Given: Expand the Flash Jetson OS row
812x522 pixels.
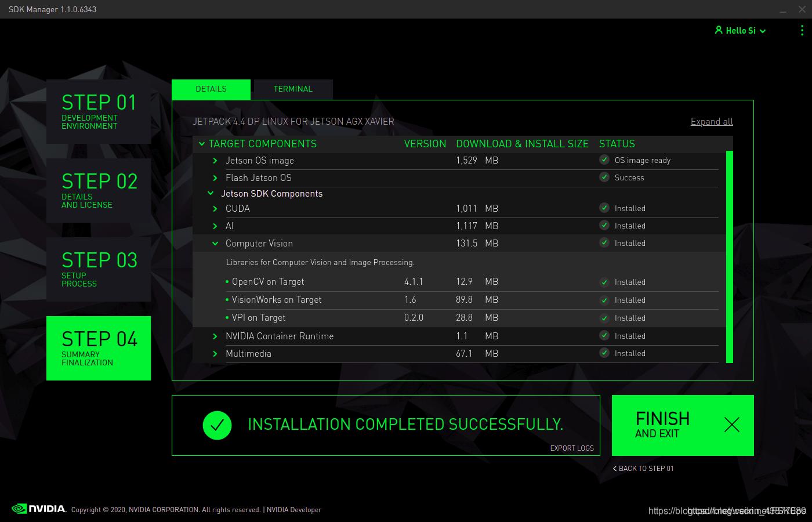Looking at the screenshot, I should (215, 178).
